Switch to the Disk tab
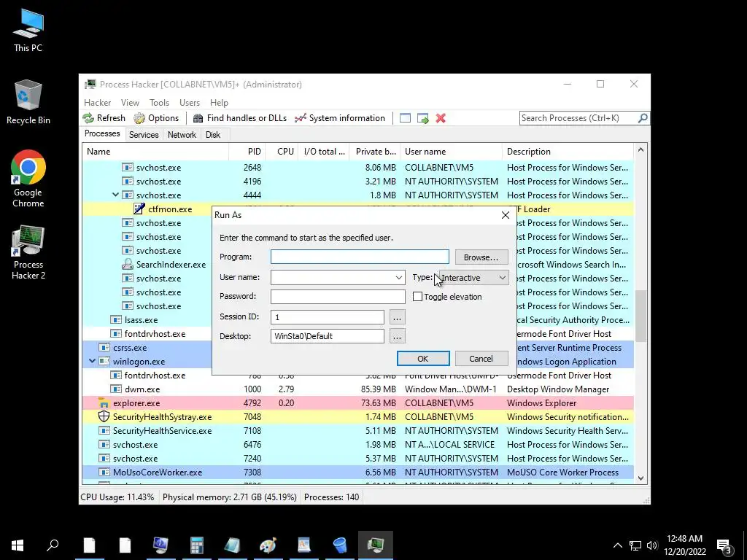This screenshot has width=747, height=560. pyautogui.click(x=213, y=135)
